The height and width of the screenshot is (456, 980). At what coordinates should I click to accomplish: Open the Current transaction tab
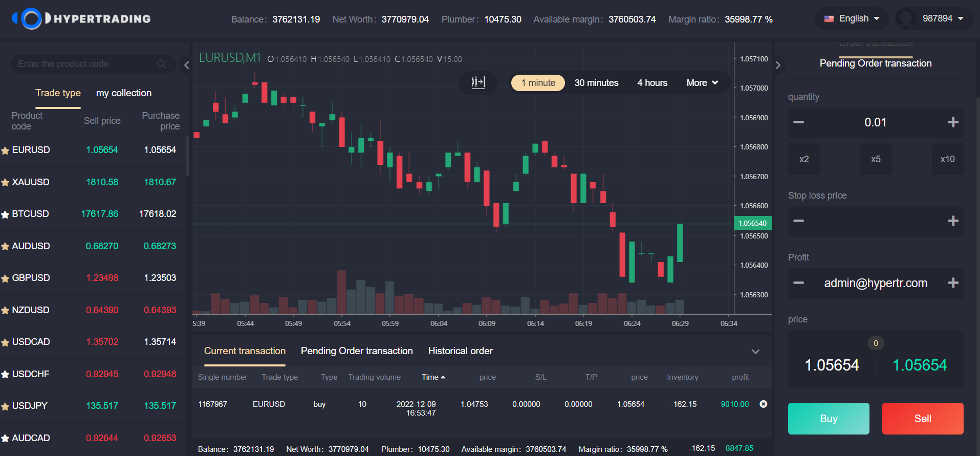coord(245,351)
